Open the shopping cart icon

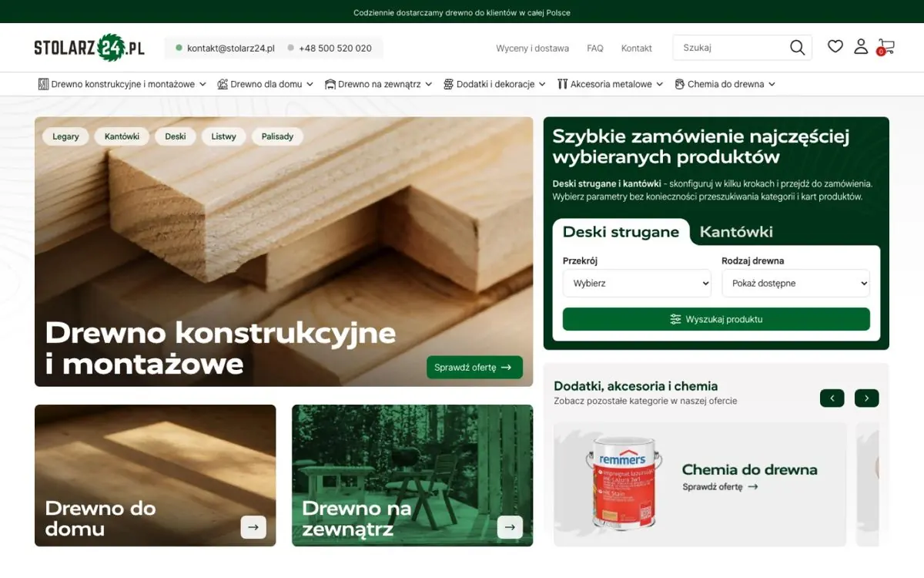coord(885,48)
